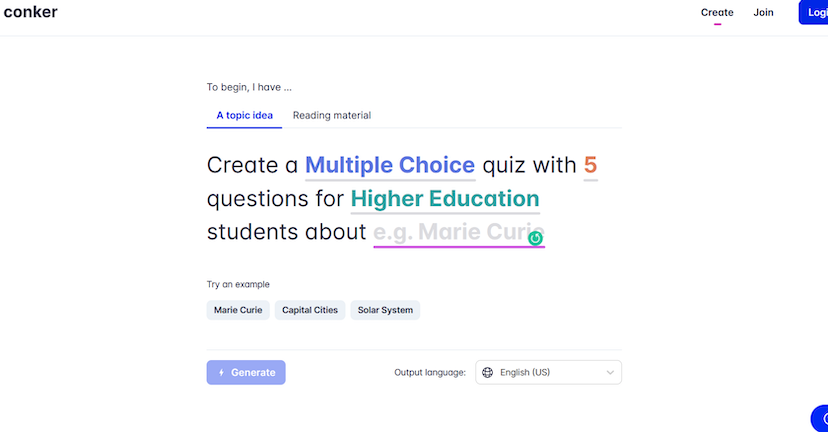Select the Reading material tab

(332, 115)
